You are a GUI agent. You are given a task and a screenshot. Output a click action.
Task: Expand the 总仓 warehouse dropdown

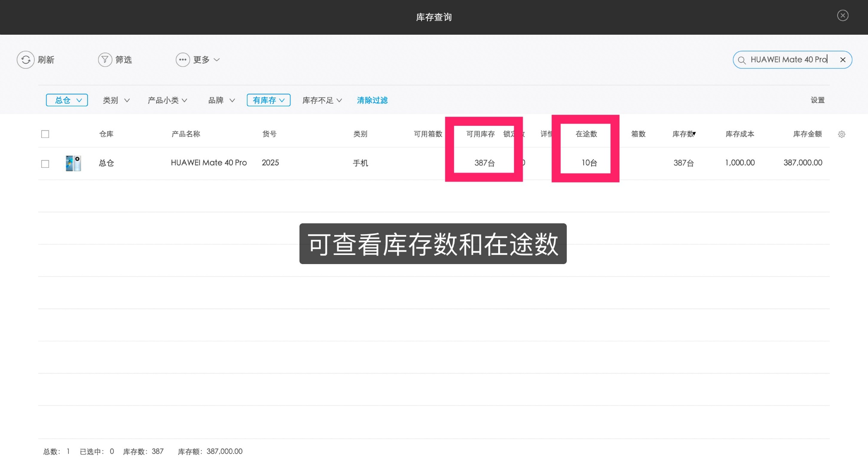pos(67,100)
